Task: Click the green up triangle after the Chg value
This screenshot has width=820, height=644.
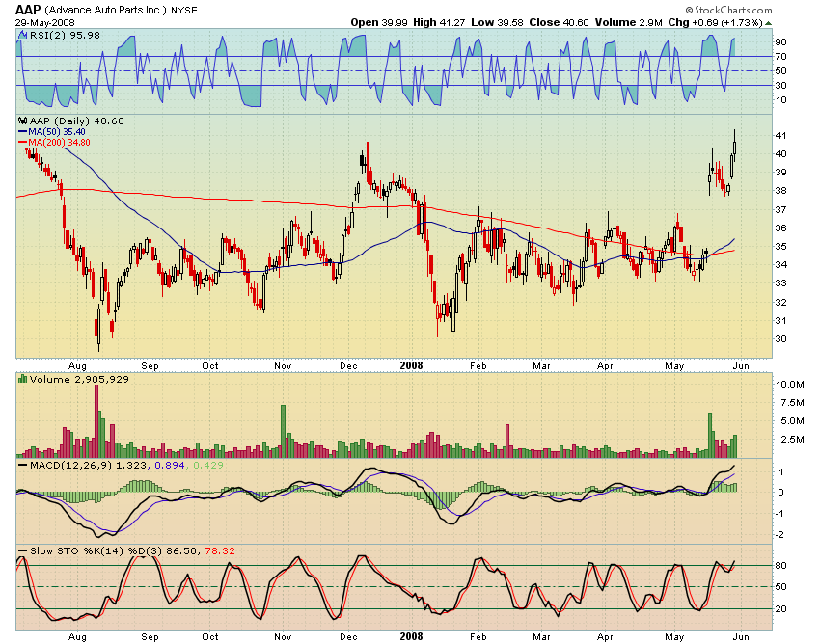Action: [x=768, y=23]
